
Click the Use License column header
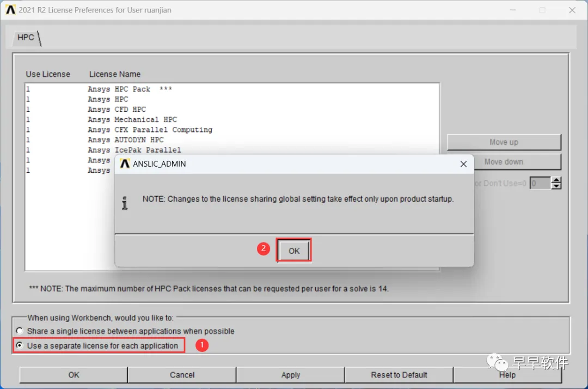click(47, 74)
